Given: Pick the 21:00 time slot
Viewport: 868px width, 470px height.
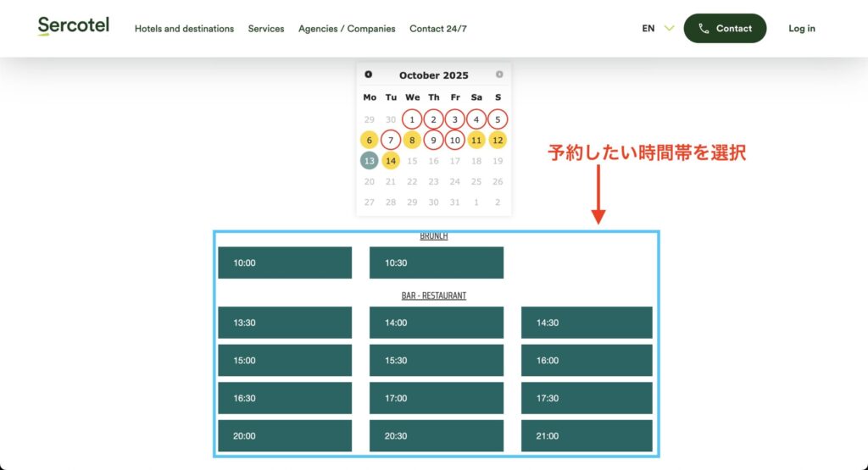Looking at the screenshot, I should [587, 436].
